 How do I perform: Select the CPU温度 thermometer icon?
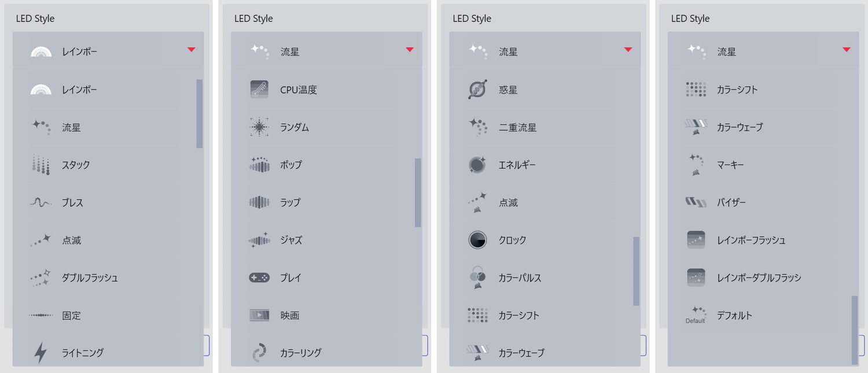click(259, 90)
